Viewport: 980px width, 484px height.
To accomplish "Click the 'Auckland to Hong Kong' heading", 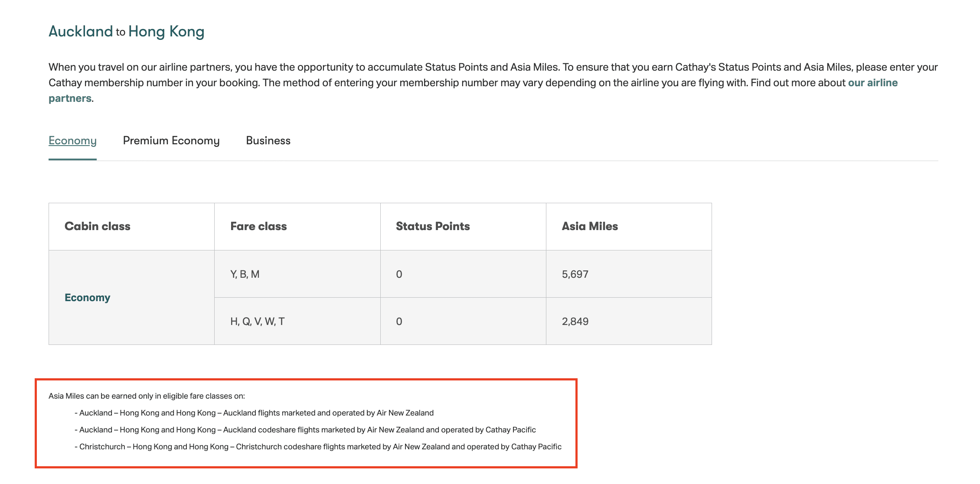I will point(126,32).
